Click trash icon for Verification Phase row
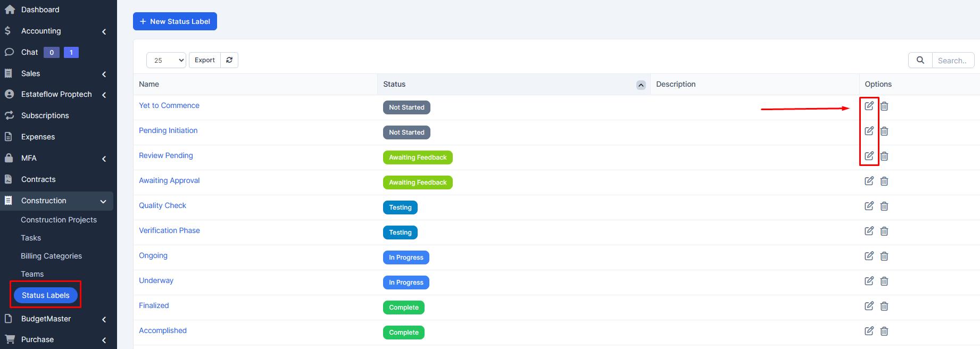Image resolution: width=980 pixels, height=349 pixels. coord(884,231)
